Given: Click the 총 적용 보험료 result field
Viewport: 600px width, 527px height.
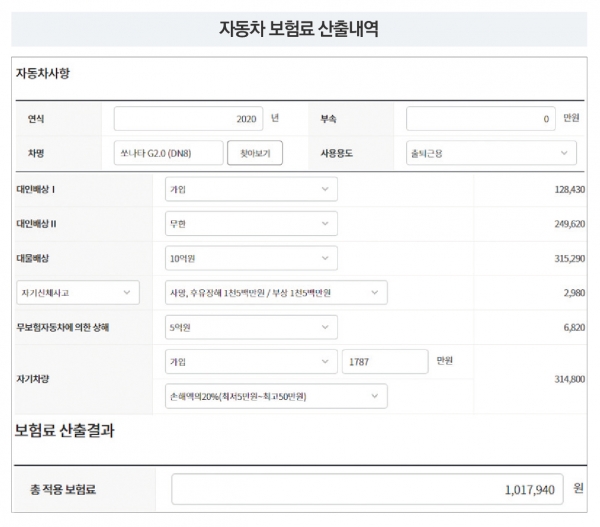Looking at the screenshot, I should click(367, 490).
